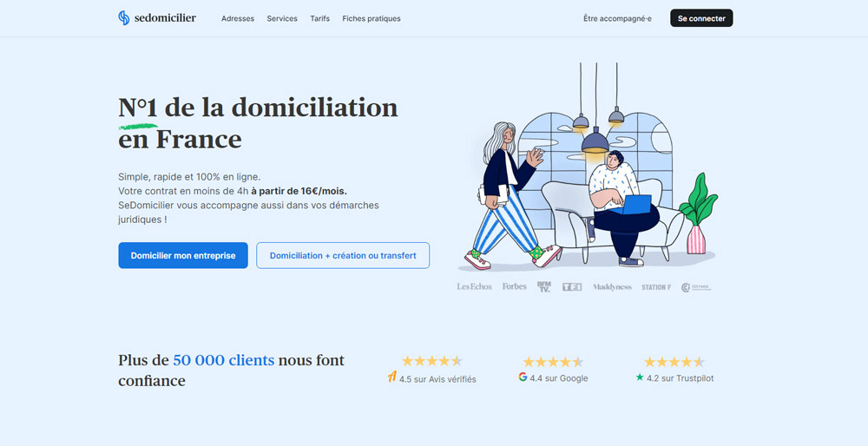Click the TF1 logo
Screen dimensions: 868x446
[571, 286]
